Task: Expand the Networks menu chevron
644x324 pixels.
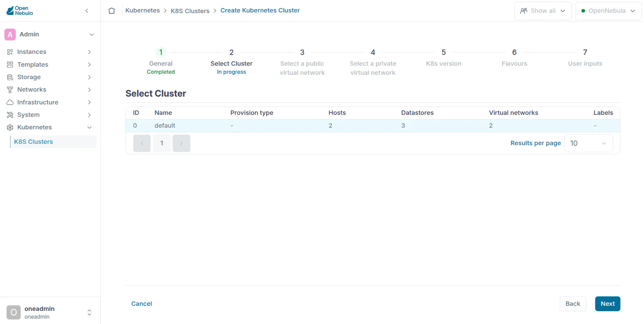Action: pos(89,90)
